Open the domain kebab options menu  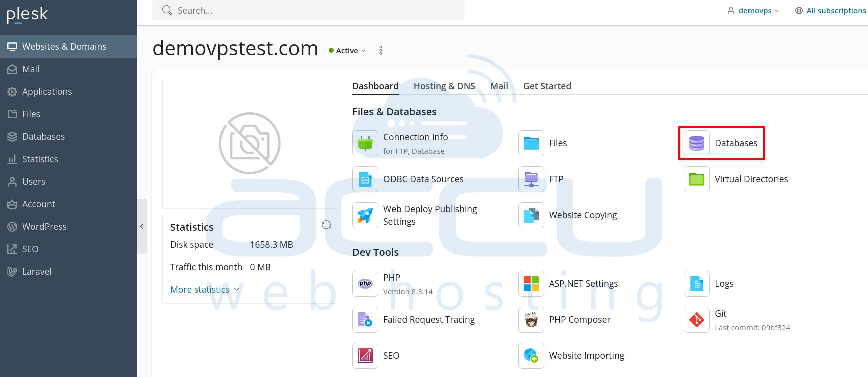pyautogui.click(x=381, y=50)
